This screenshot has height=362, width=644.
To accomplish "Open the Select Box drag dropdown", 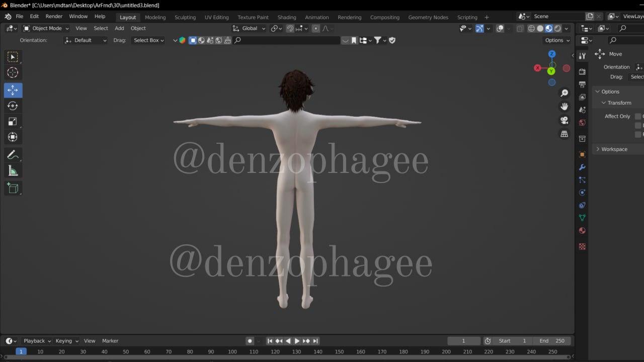I will (x=148, y=40).
